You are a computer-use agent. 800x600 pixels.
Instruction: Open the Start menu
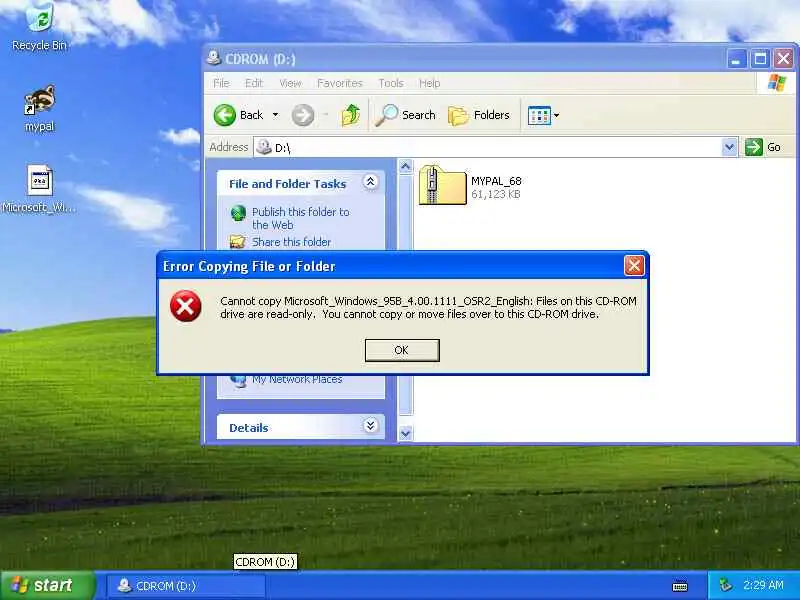coord(47,585)
